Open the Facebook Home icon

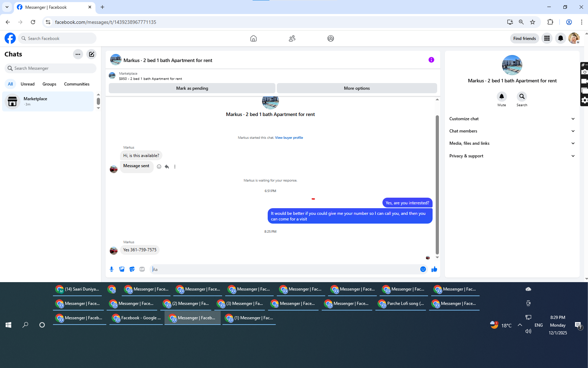pos(253,39)
